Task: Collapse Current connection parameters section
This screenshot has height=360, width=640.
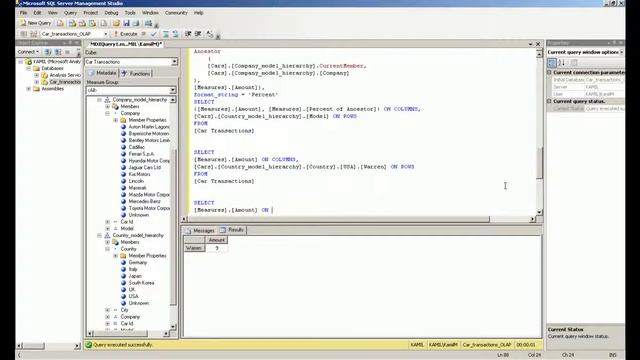Action: point(549,72)
